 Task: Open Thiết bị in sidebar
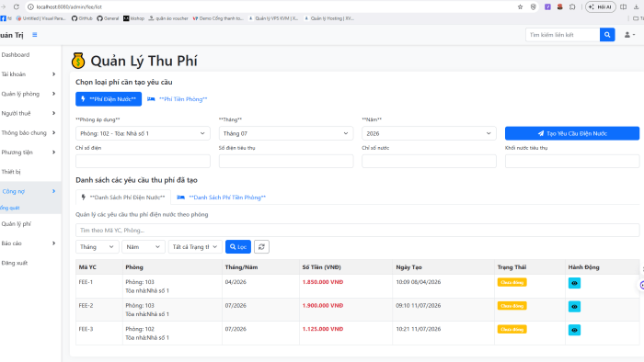(x=11, y=172)
